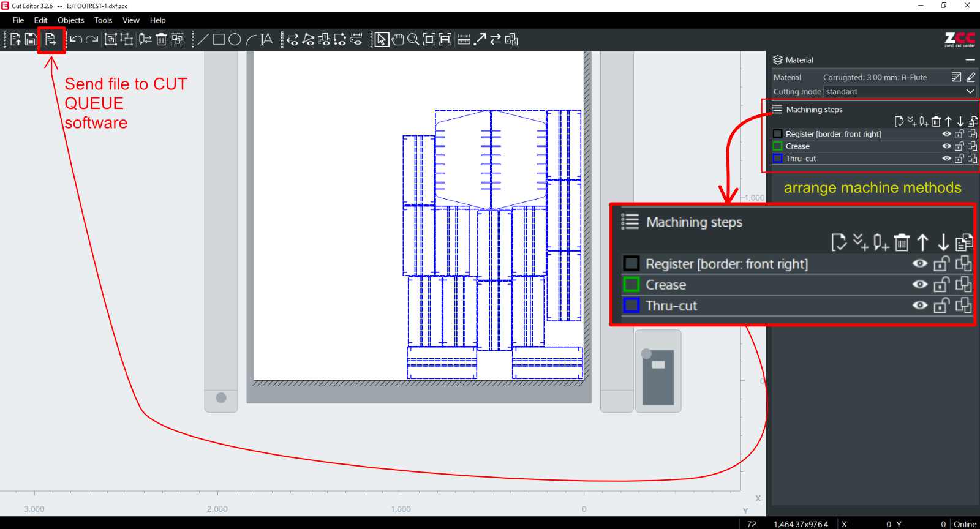
Task: Open the Edit menu
Action: click(40, 20)
